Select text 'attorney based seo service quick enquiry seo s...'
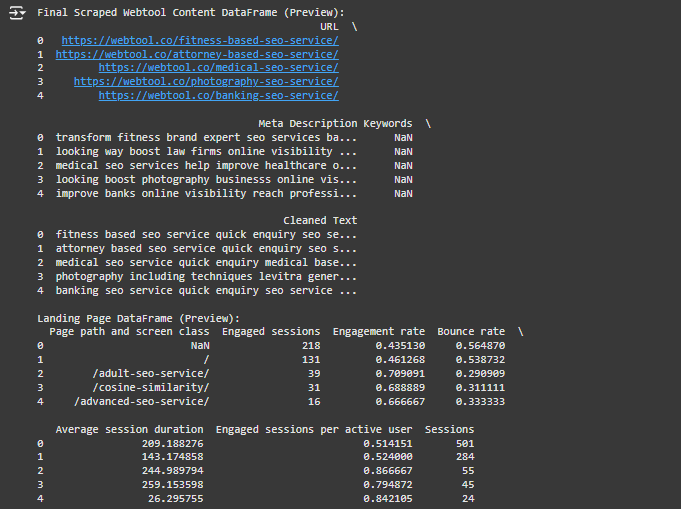This screenshot has width=681, height=509. click(206, 248)
